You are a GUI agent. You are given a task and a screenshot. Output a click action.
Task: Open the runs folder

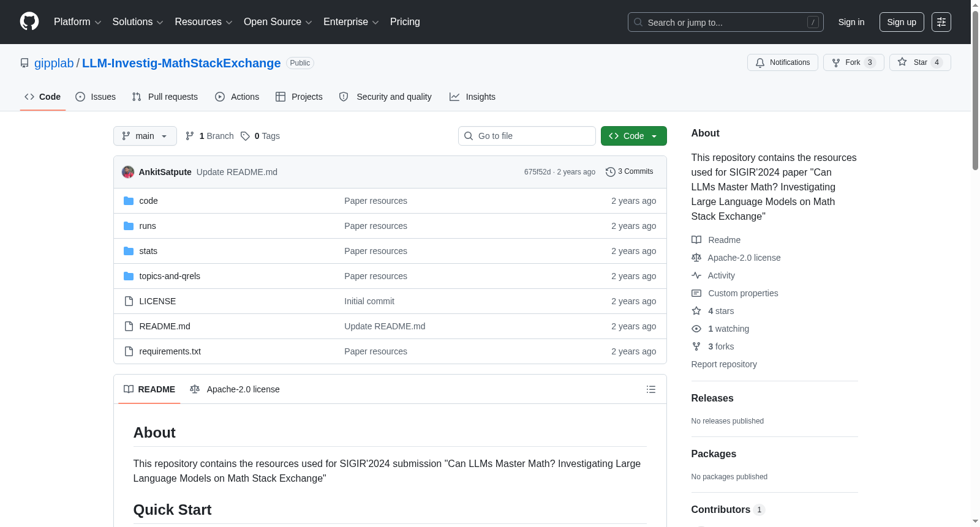coord(148,226)
